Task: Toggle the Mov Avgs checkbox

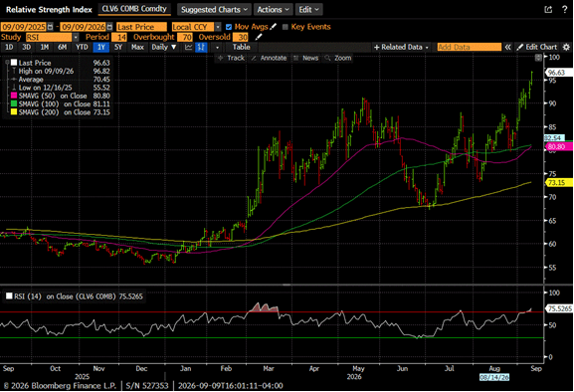Action: coord(229,27)
